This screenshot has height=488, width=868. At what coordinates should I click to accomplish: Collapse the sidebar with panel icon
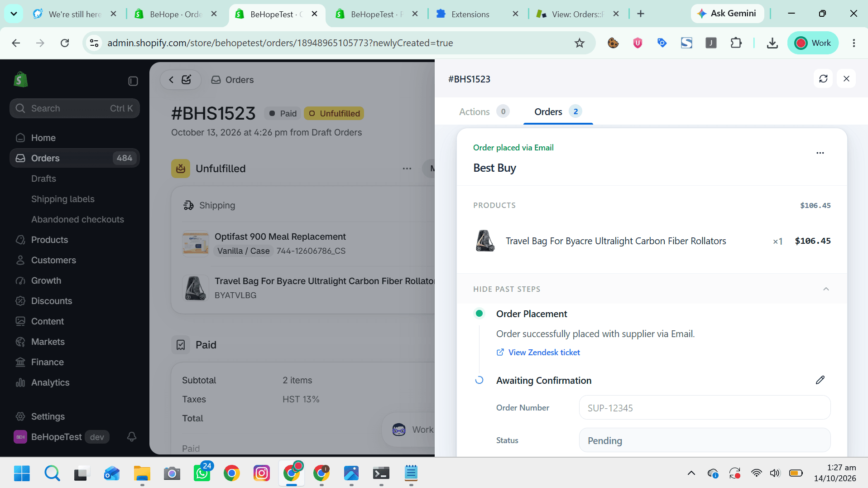[x=133, y=81]
